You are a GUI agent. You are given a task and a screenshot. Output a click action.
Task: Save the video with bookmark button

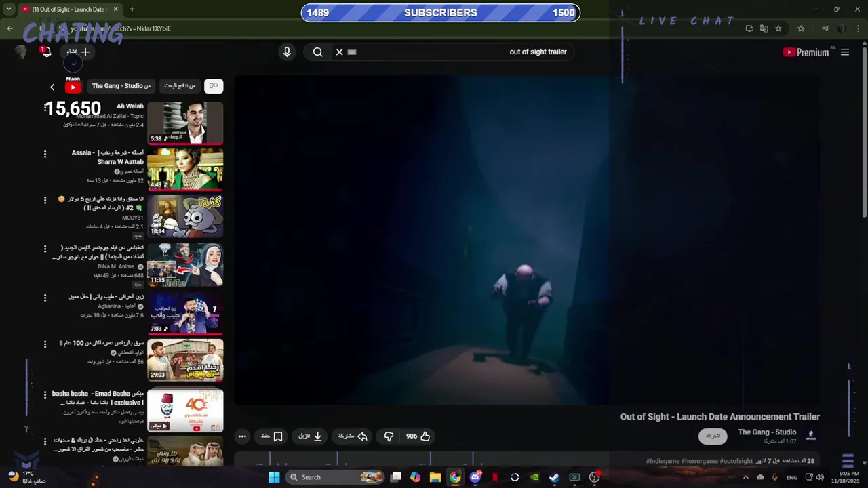[x=273, y=436]
